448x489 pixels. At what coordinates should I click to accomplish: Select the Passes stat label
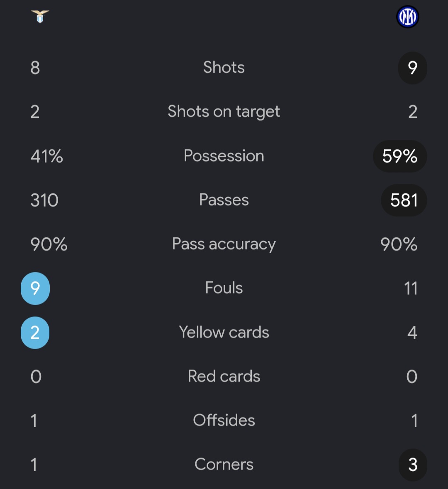[224, 200]
